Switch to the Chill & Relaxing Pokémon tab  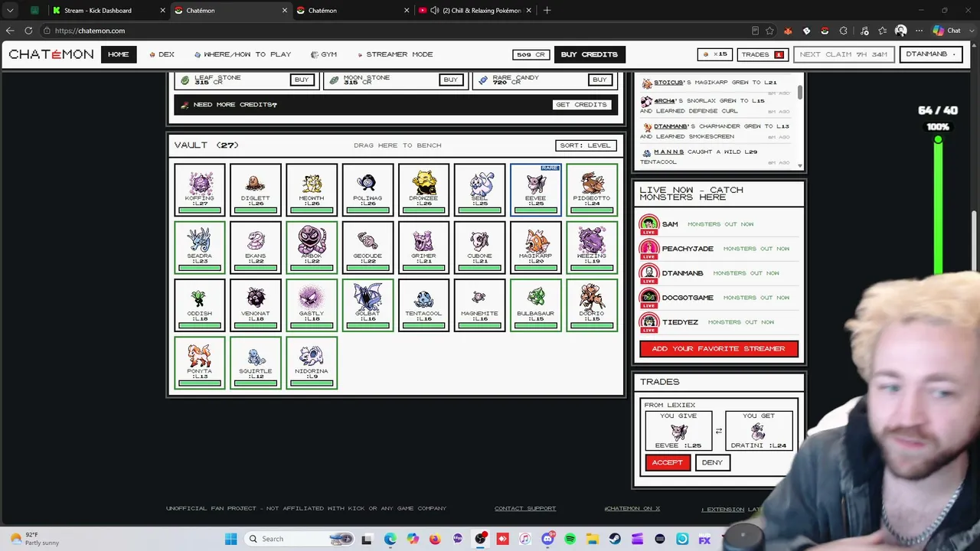pyautogui.click(x=475, y=11)
